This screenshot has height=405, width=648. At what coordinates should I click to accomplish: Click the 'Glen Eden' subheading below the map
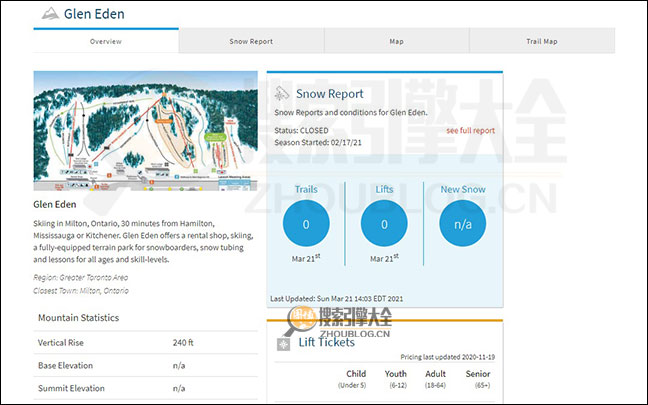55,204
